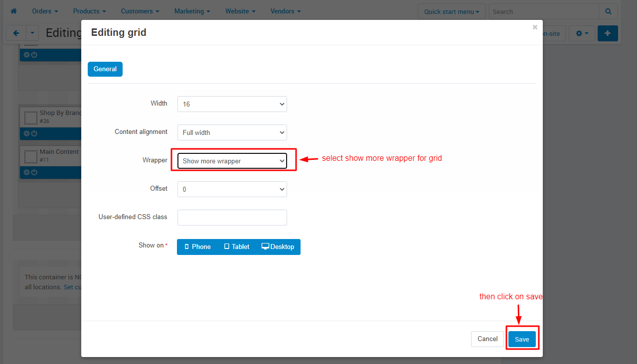Close the Editing grid dialog

click(x=535, y=27)
